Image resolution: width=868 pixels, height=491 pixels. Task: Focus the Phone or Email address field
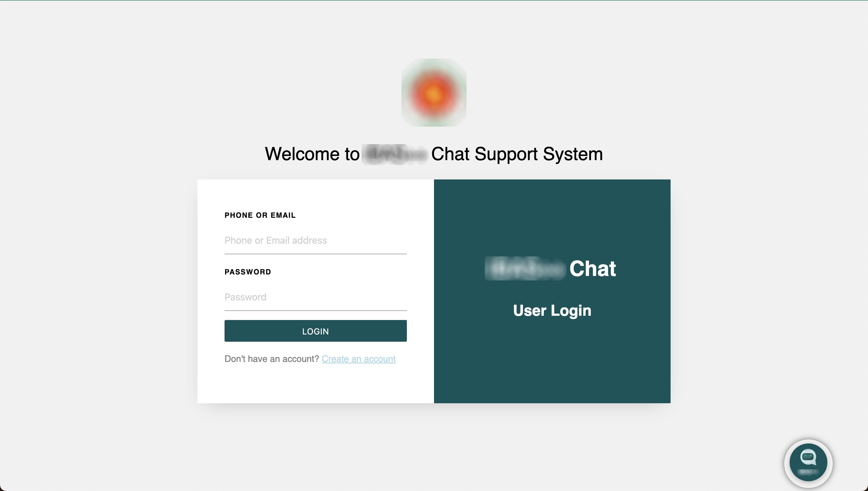pyautogui.click(x=315, y=240)
